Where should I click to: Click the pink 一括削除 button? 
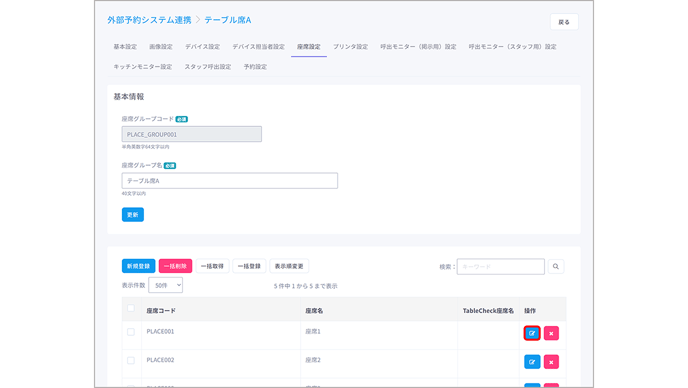[175, 266]
